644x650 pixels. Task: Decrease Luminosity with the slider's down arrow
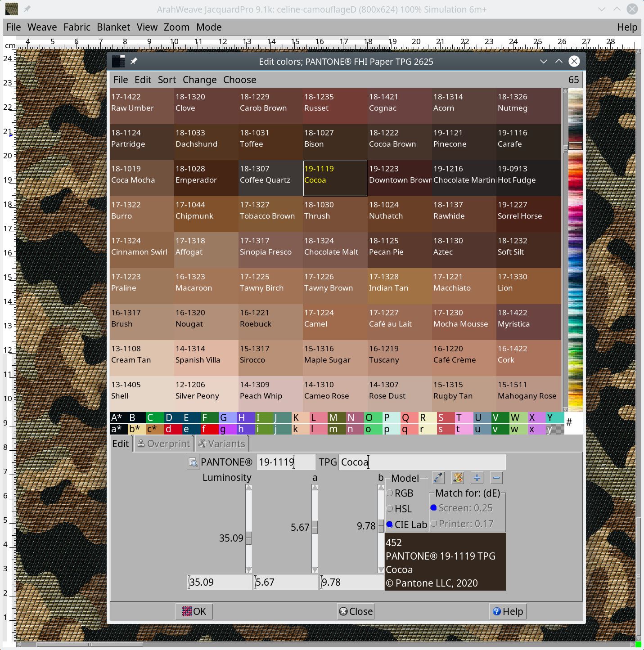(248, 570)
